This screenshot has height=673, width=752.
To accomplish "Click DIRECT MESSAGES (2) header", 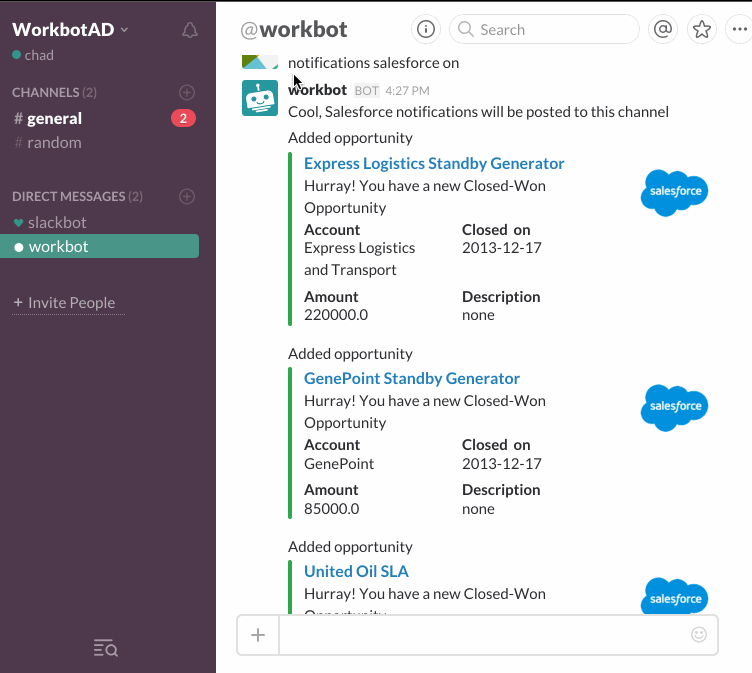I will pos(77,196).
